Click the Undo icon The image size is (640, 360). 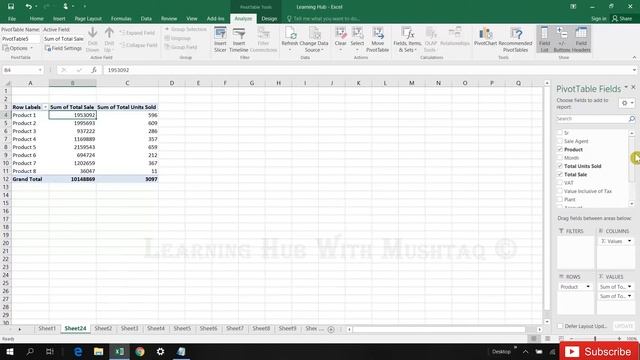click(28, 7)
